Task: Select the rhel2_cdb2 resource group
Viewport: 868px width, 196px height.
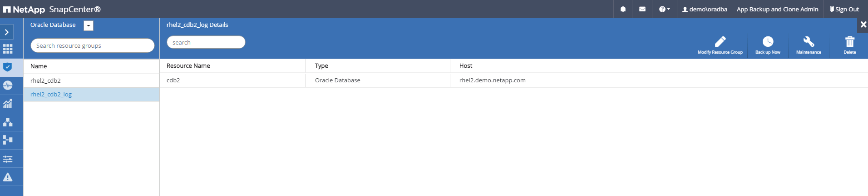Action: pyautogui.click(x=45, y=80)
